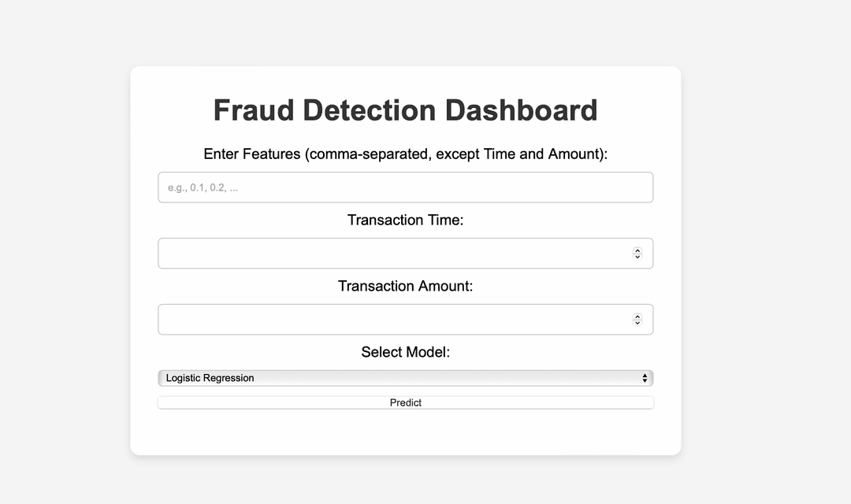Click the Predict button
The image size is (851, 504).
click(405, 402)
